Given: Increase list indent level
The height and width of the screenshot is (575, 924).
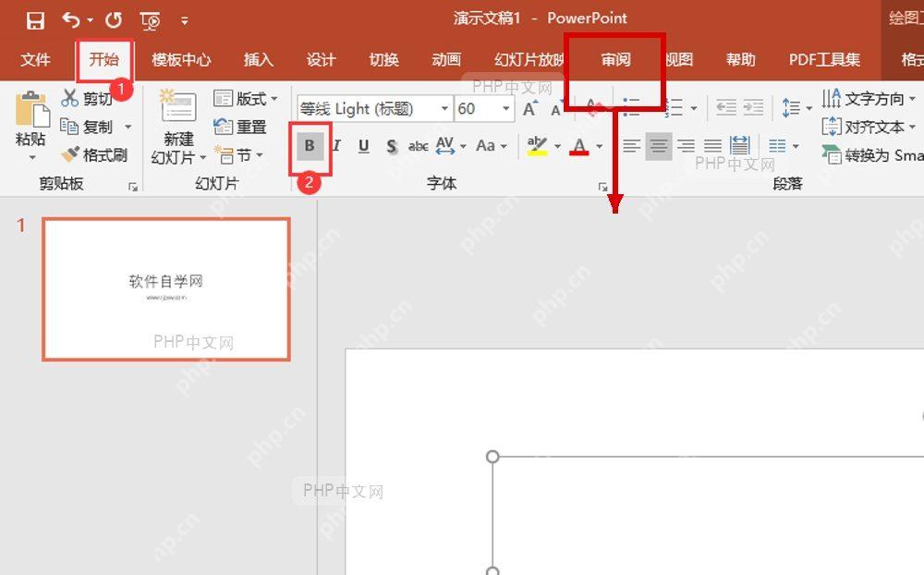Looking at the screenshot, I should 753,108.
